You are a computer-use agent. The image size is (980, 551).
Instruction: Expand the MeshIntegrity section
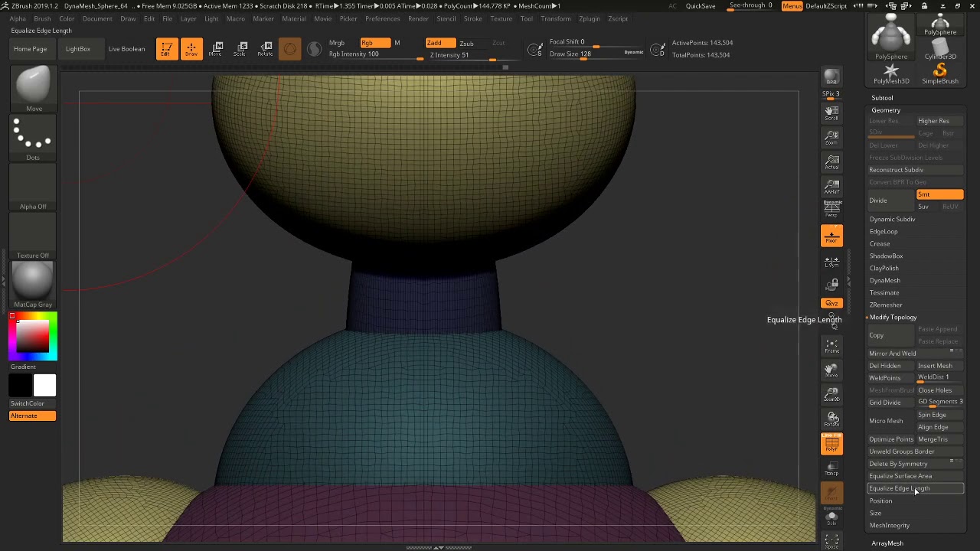click(x=889, y=525)
